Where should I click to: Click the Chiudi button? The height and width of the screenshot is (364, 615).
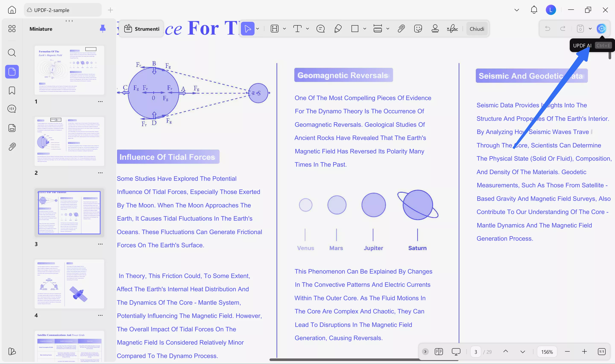477,29
